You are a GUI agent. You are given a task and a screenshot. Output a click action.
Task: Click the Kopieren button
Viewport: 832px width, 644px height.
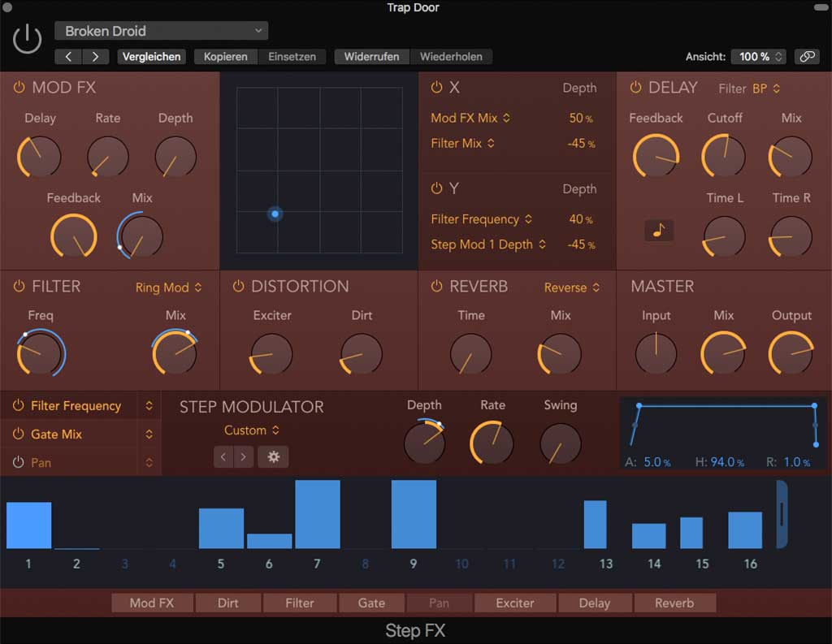point(226,57)
